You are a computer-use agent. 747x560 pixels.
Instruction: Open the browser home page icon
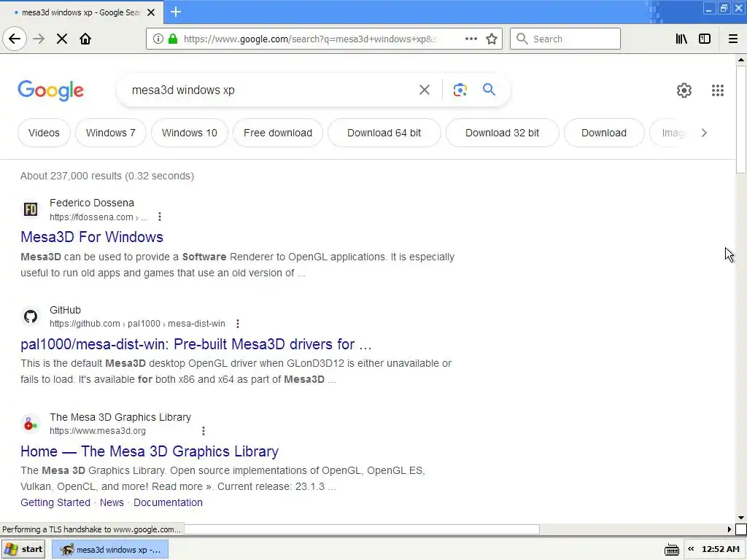(x=85, y=39)
